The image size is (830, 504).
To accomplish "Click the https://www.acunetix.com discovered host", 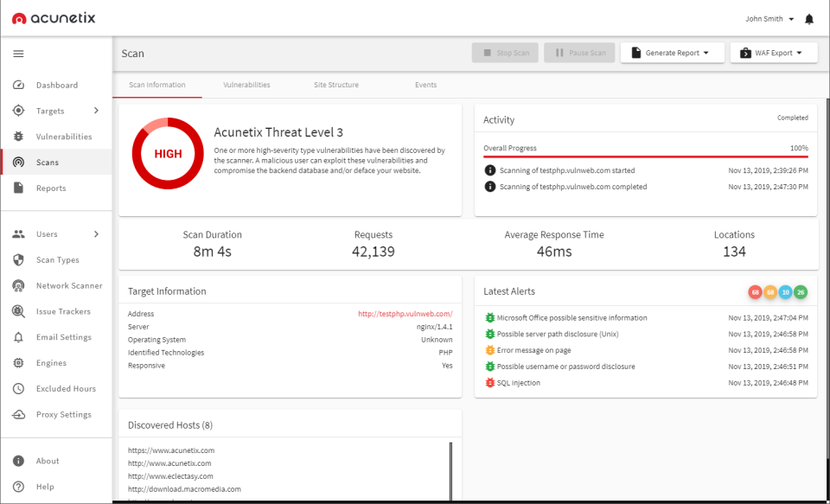I will (x=171, y=450).
